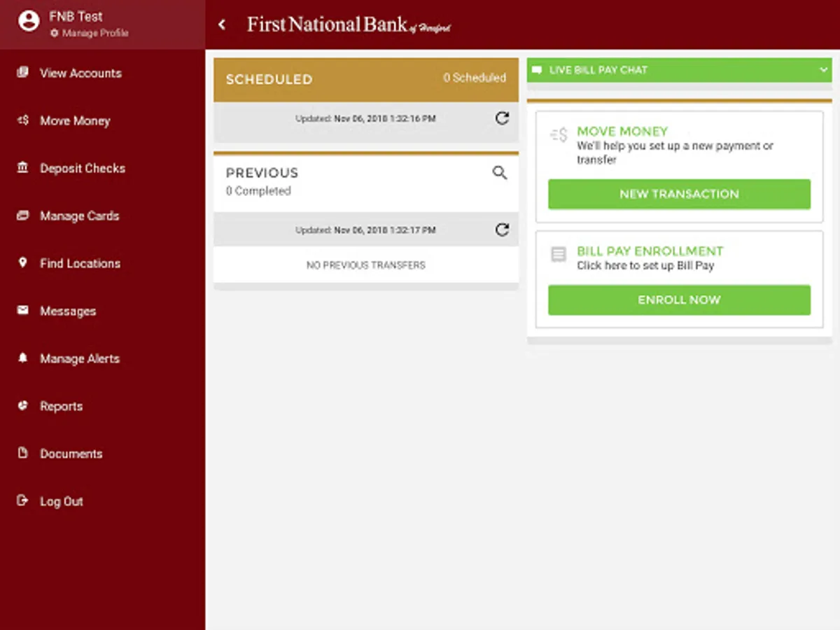Click the Manage Cards card icon
Image resolution: width=840 pixels, height=630 pixels.
[23, 216]
